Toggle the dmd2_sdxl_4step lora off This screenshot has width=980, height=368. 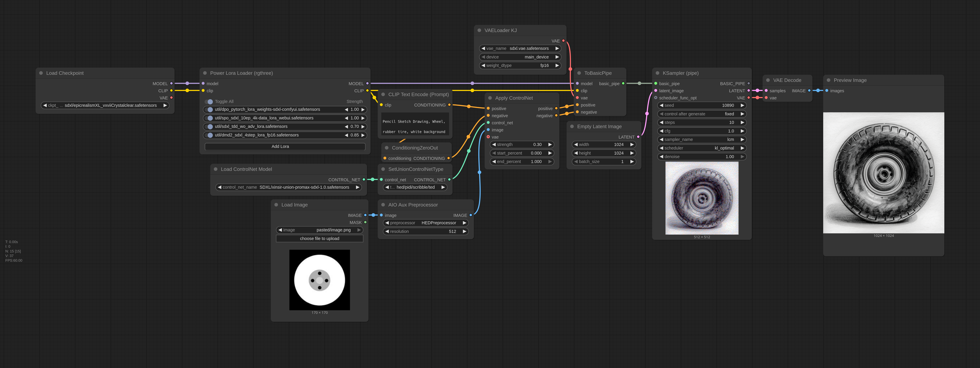(x=209, y=135)
